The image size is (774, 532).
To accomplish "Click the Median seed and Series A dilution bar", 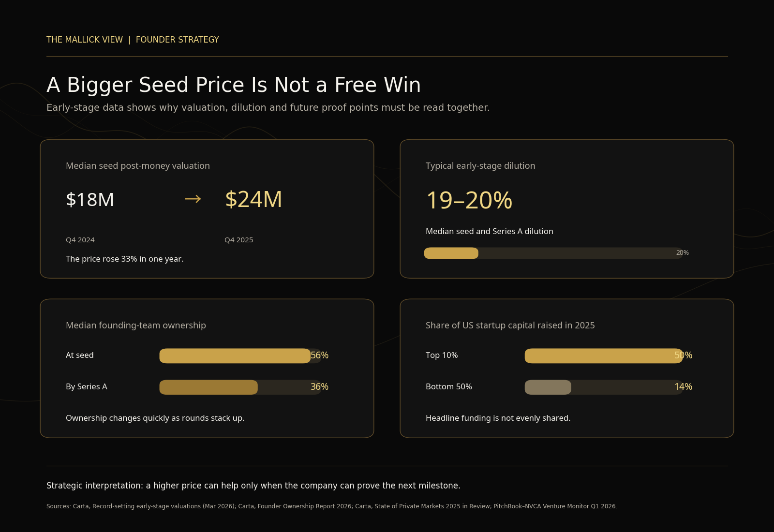I will [553, 253].
